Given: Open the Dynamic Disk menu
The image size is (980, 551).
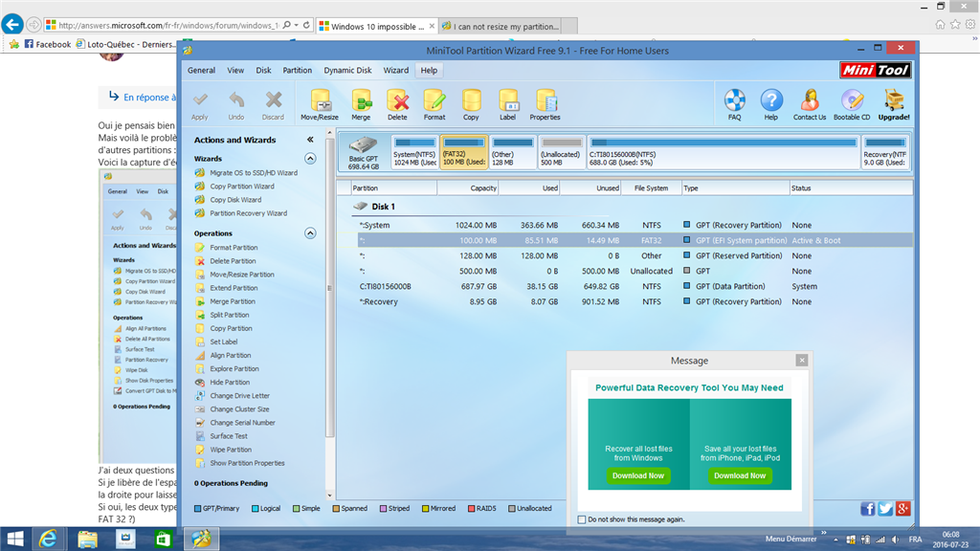Looking at the screenshot, I should (347, 70).
